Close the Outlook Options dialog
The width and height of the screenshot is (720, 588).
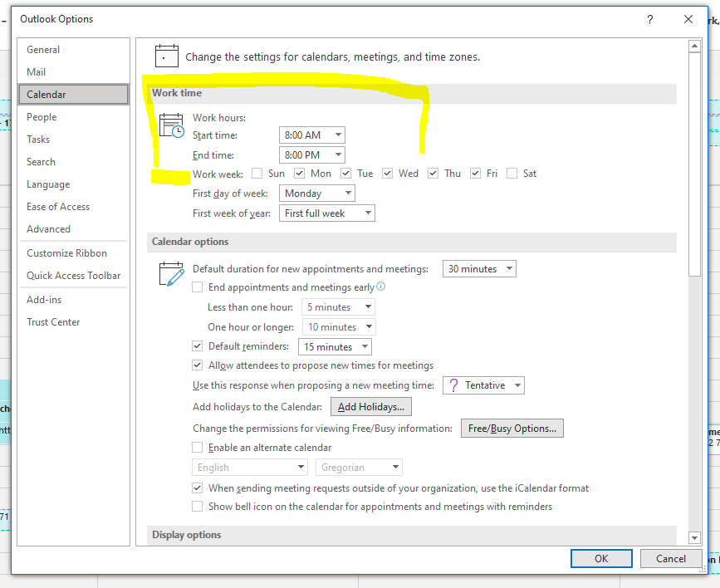tap(688, 19)
